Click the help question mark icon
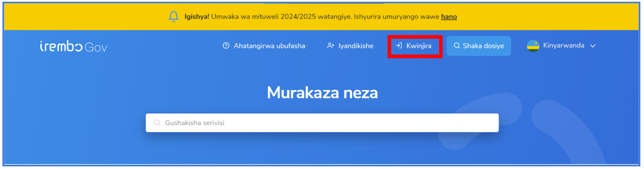This screenshot has width=644, height=169. [226, 46]
